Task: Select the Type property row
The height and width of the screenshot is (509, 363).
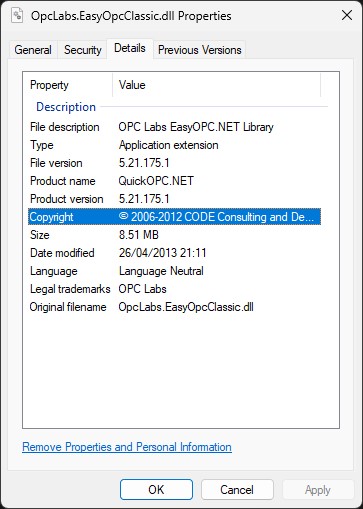Action: pos(174,145)
